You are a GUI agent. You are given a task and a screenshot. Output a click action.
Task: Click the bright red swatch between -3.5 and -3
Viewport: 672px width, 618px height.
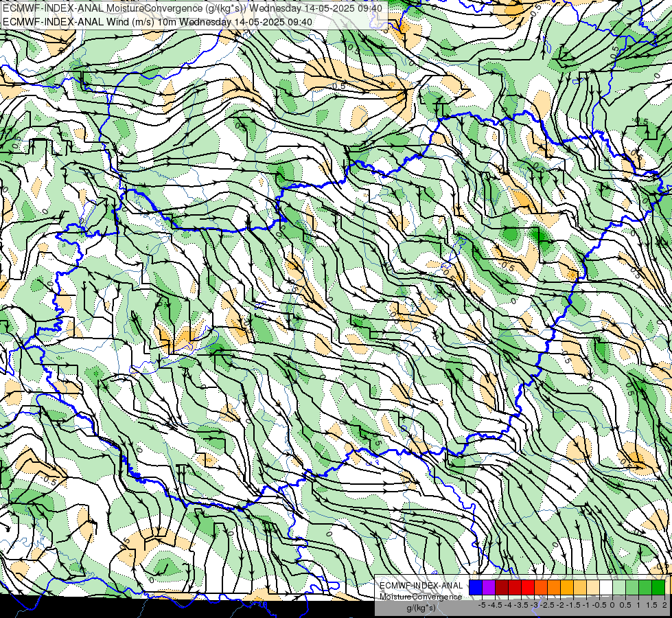coord(528,587)
